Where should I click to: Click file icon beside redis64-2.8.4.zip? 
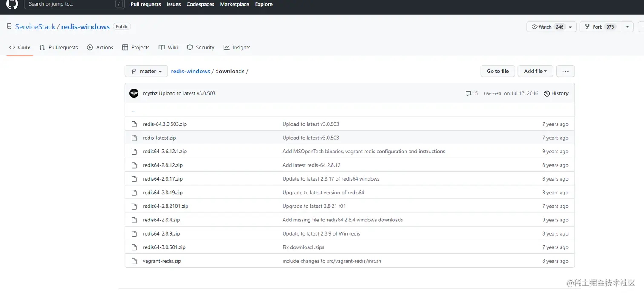(134, 220)
